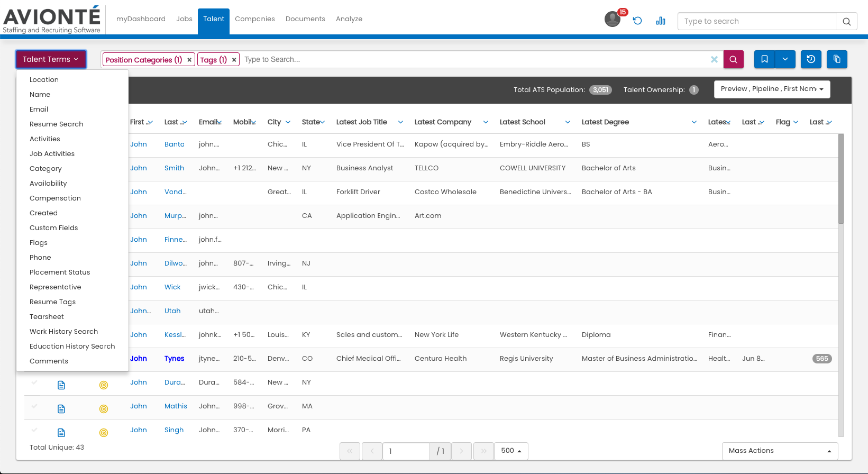Open talent record link Banta
Viewport: 868px width, 474px height.
[x=175, y=144]
